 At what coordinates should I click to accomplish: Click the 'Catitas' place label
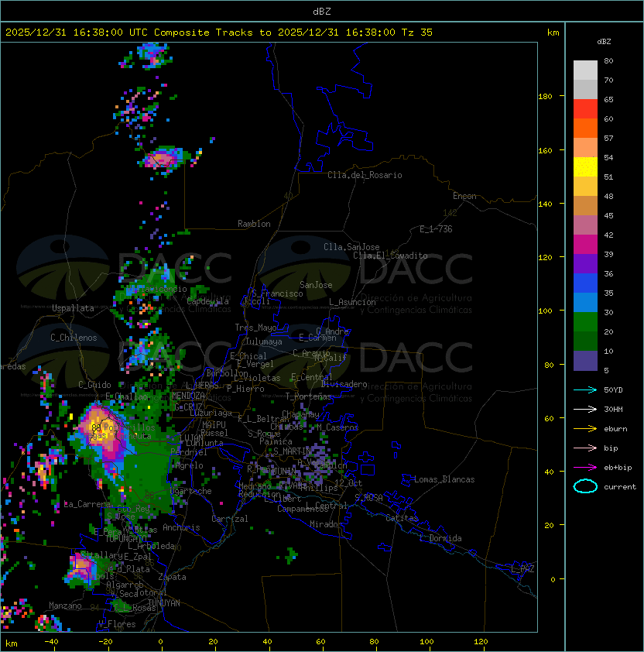click(x=402, y=518)
